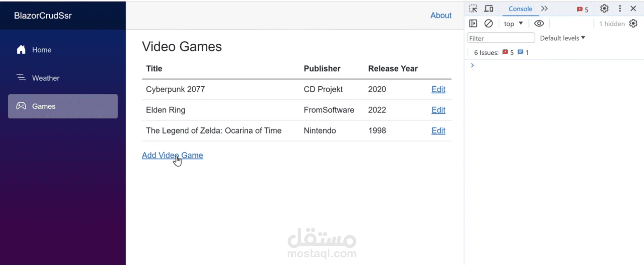
Task: Toggle the device toolbar icon
Action: 489,9
